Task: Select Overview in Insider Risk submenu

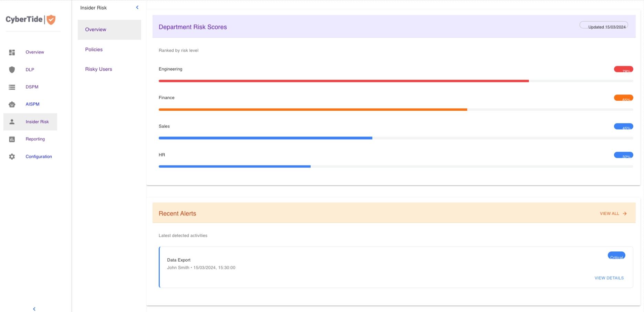Action: click(x=96, y=30)
